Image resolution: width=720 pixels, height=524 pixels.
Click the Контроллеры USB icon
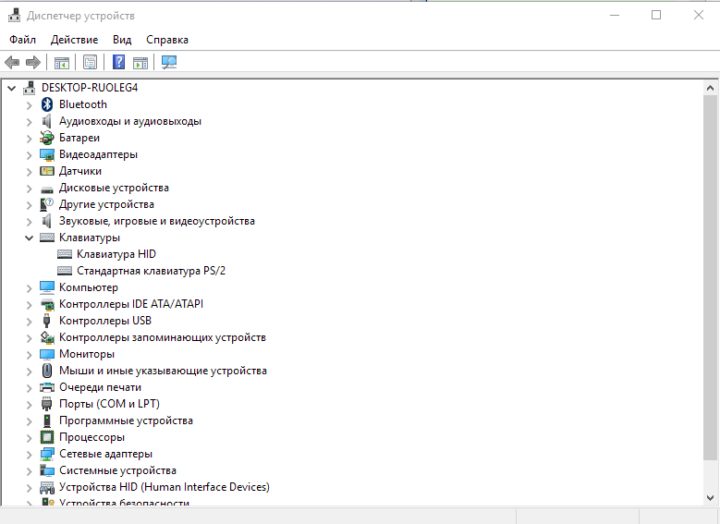(x=47, y=321)
